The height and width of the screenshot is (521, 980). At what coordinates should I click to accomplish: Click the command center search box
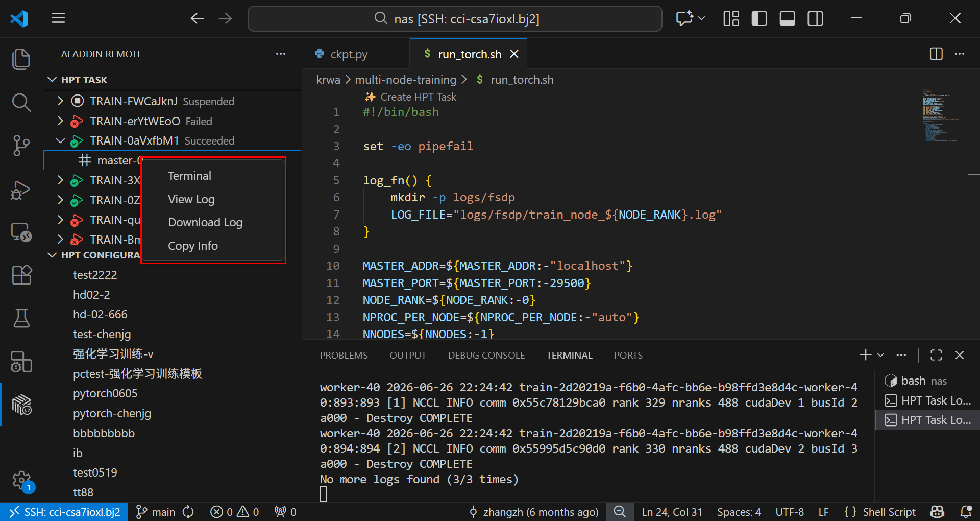[455, 19]
